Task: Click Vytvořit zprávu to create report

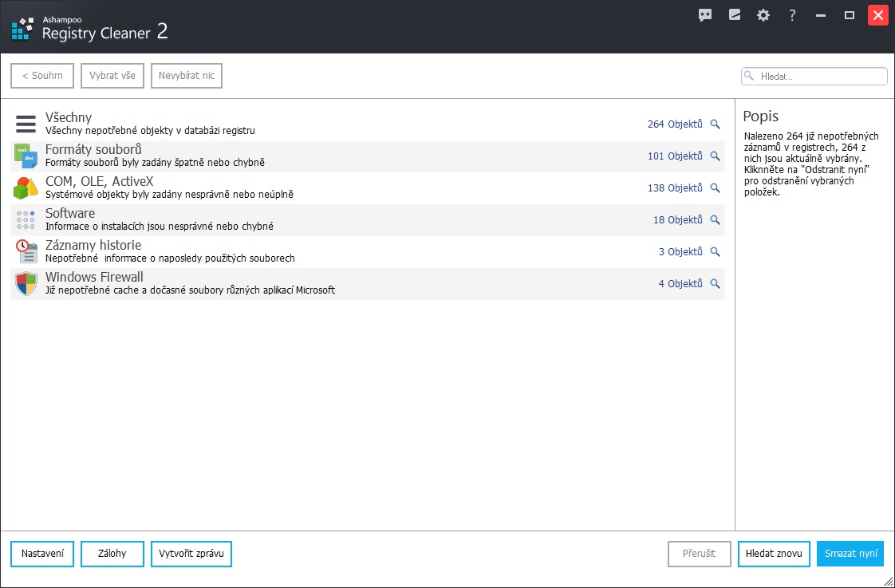Action: pos(191,554)
